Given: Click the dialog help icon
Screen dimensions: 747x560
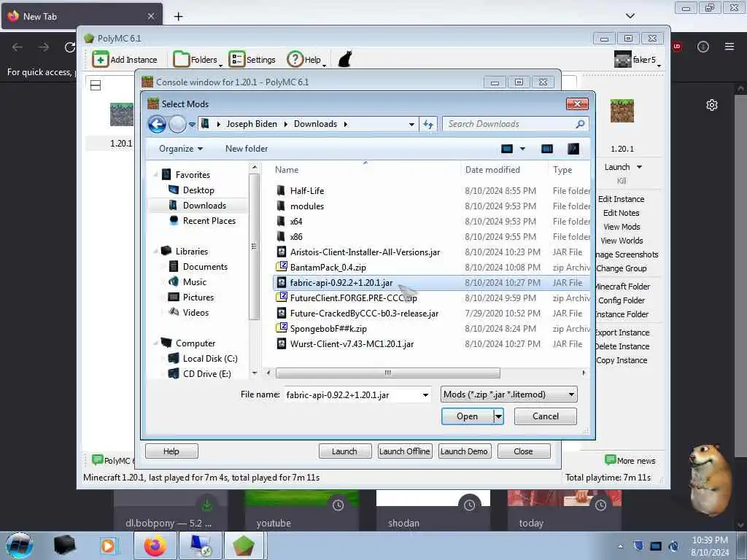Looking at the screenshot, I should 573,149.
